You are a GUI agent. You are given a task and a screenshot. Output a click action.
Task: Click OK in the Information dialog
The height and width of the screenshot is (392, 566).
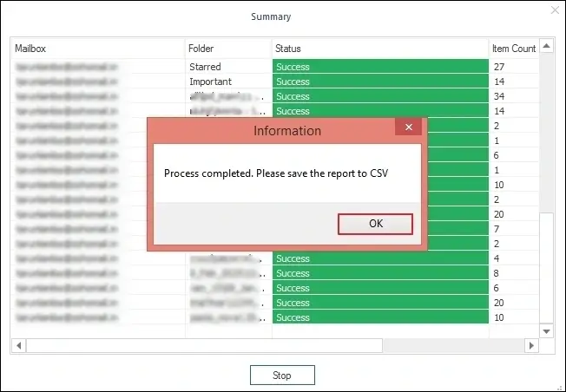click(375, 224)
